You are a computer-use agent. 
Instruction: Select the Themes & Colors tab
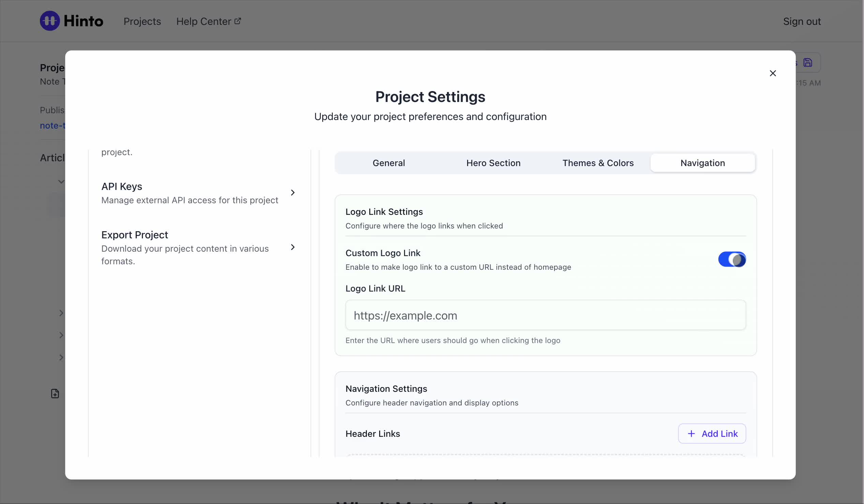[x=598, y=163]
